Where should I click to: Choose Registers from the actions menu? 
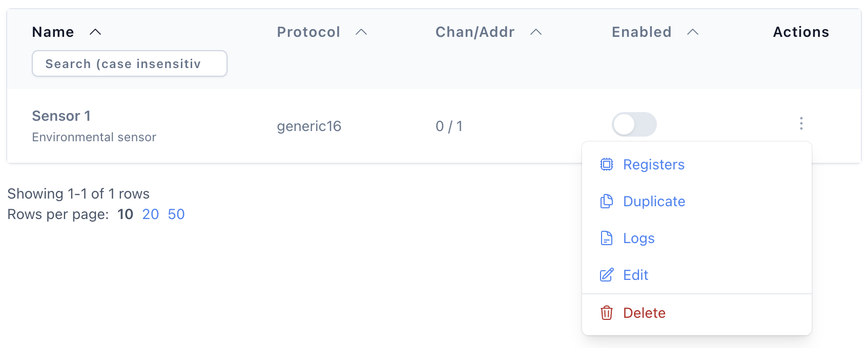[697, 164]
